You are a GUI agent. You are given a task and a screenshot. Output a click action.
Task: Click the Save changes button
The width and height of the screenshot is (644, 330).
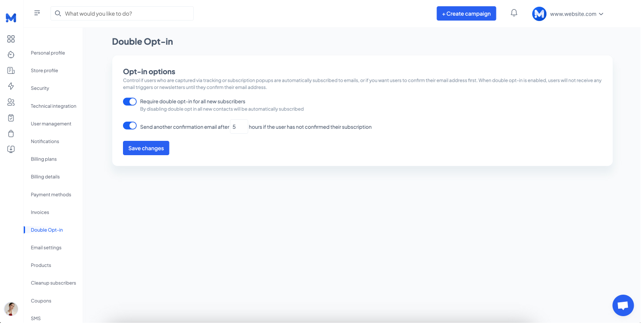[x=146, y=148]
